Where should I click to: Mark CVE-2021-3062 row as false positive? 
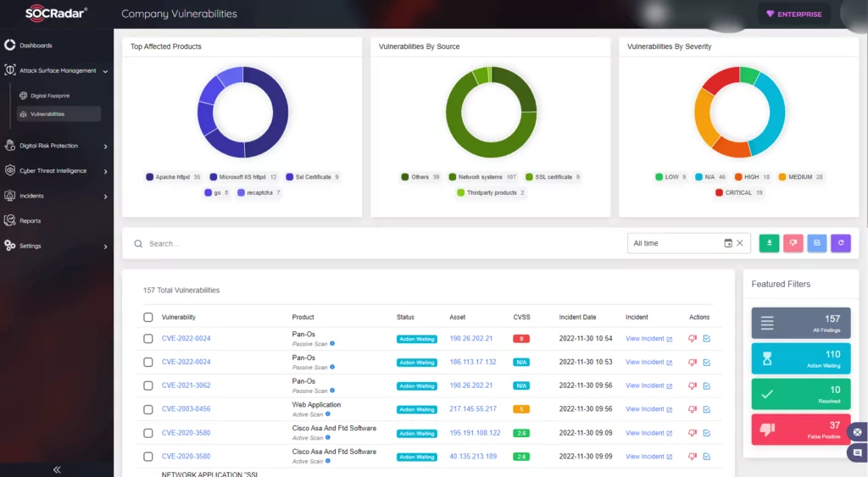point(692,385)
